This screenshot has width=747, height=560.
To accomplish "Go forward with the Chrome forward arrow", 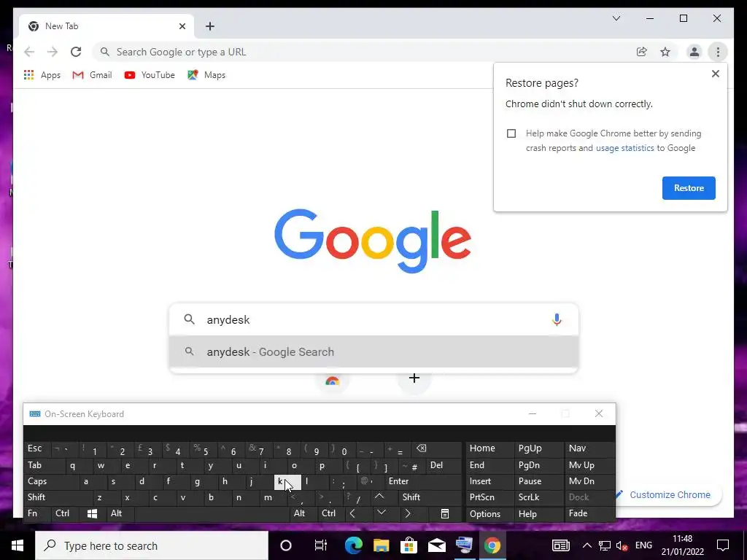I will [x=53, y=52].
